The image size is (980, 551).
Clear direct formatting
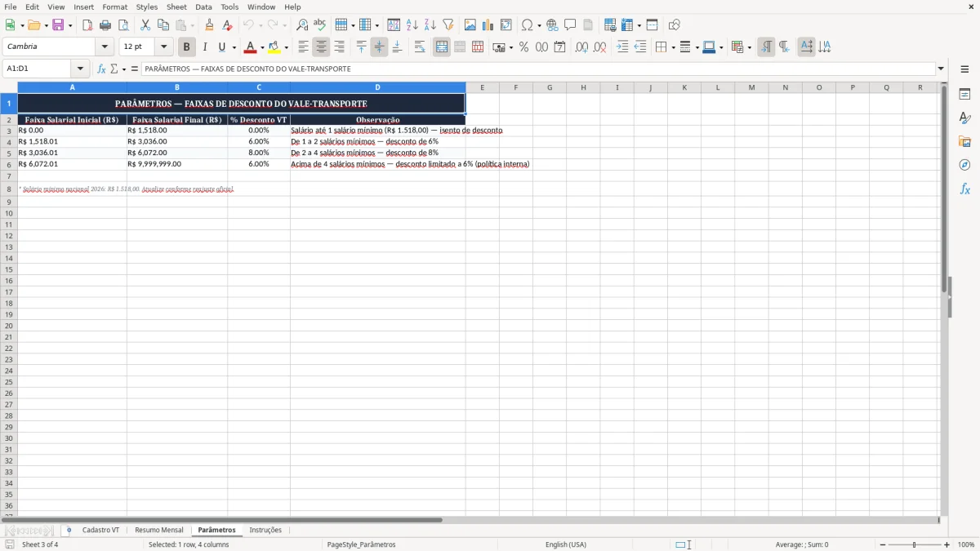coord(227,25)
